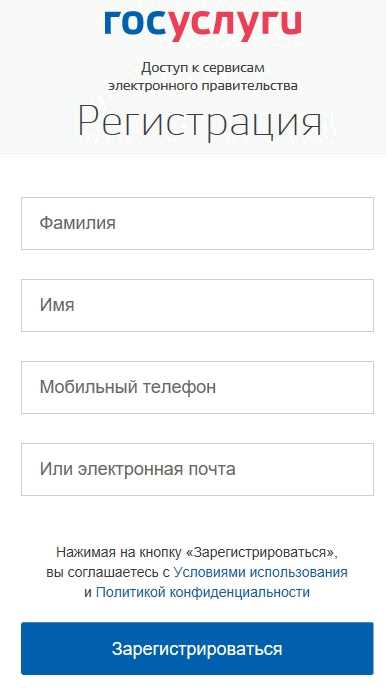Select the "Регистрация" page heading
This screenshot has height=688, width=386.
200,121
